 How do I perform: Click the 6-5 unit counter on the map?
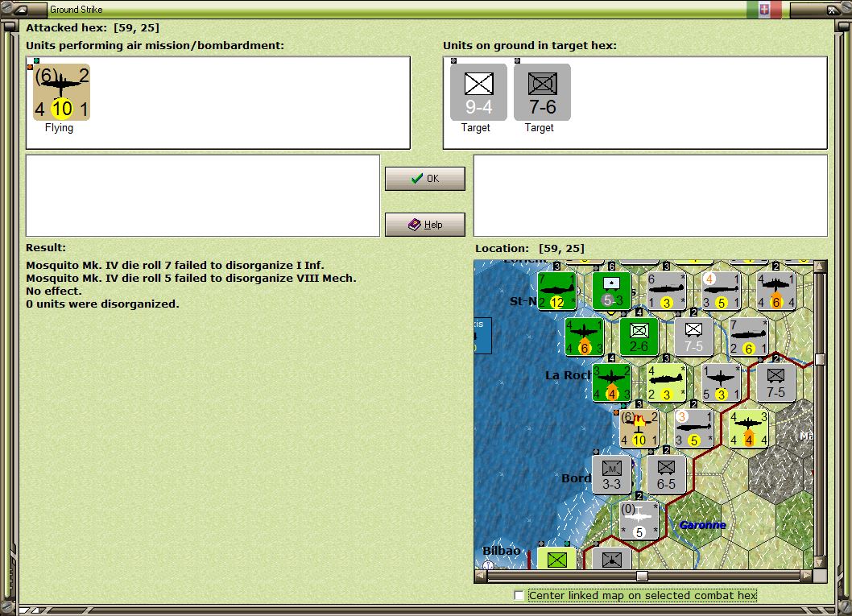666,474
